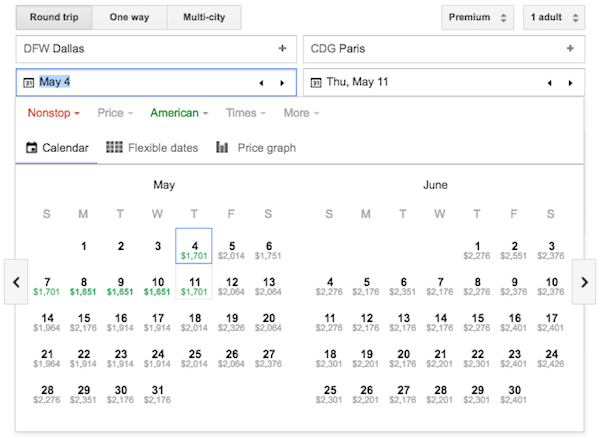Select June 24 priced $2,426
Screen dimensions: 600x438
551,358
